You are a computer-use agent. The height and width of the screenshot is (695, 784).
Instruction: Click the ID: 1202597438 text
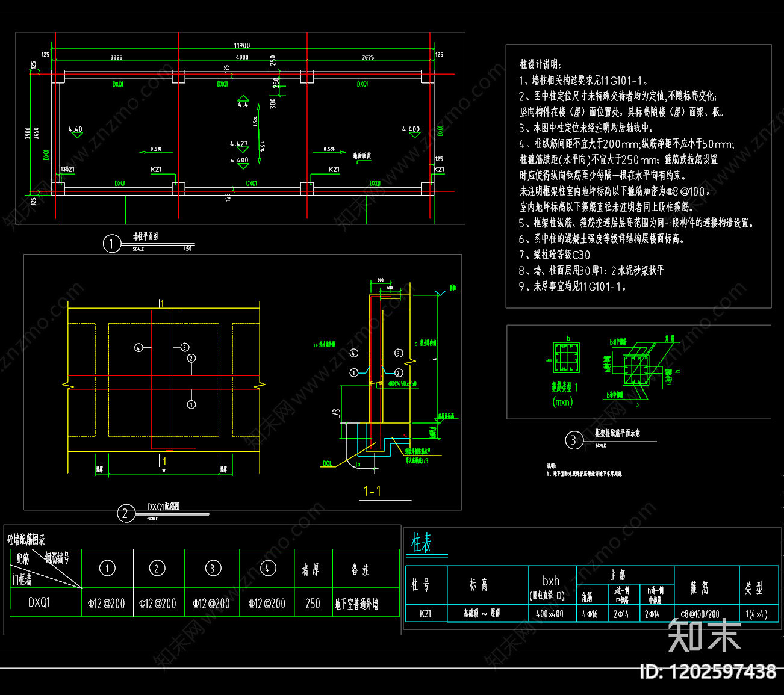pyautogui.click(x=708, y=672)
